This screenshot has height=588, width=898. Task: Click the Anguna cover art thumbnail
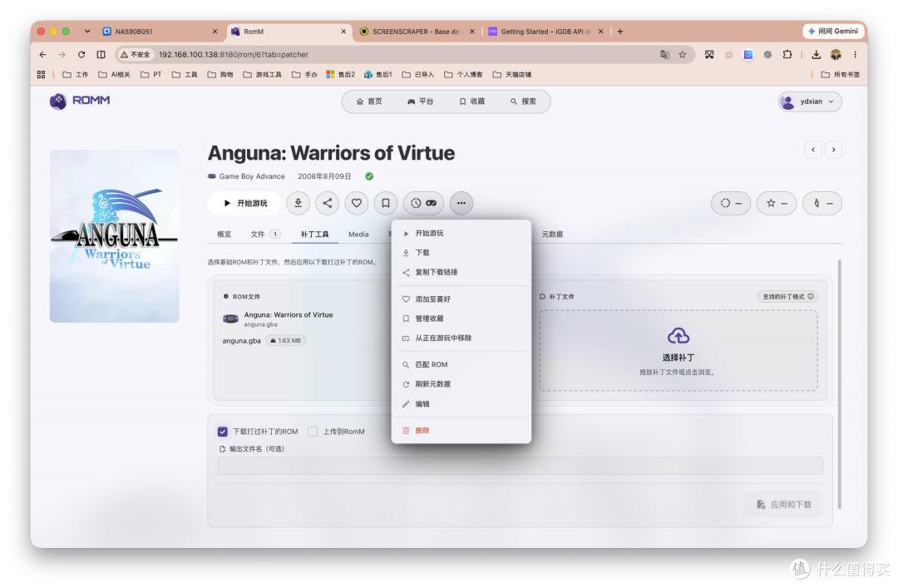(115, 236)
